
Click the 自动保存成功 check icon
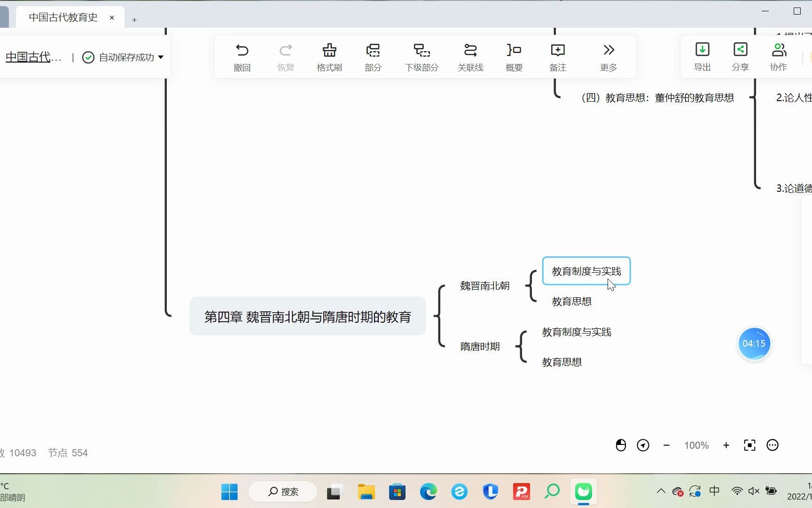point(88,57)
